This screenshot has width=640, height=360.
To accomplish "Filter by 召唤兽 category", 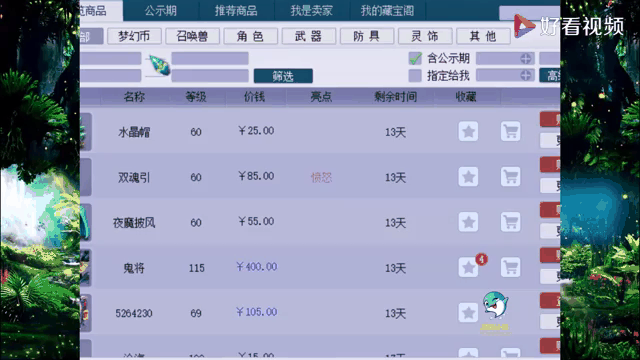I will [x=192, y=36].
